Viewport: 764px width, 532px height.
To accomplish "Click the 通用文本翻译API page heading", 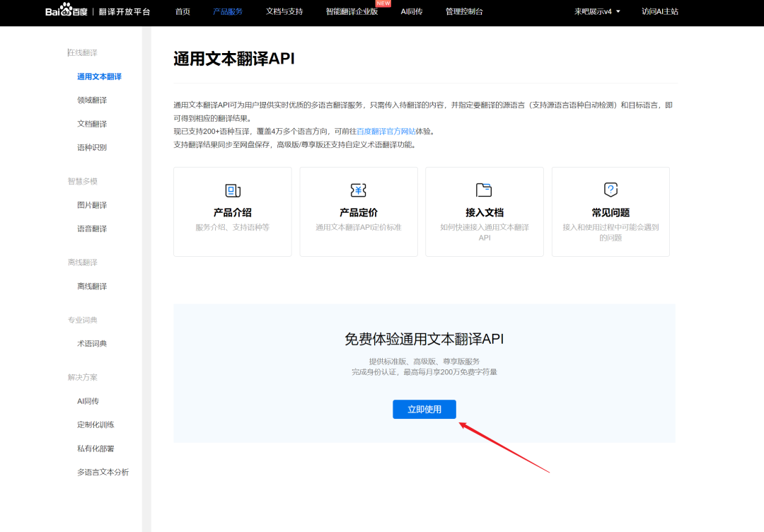I will tap(234, 59).
